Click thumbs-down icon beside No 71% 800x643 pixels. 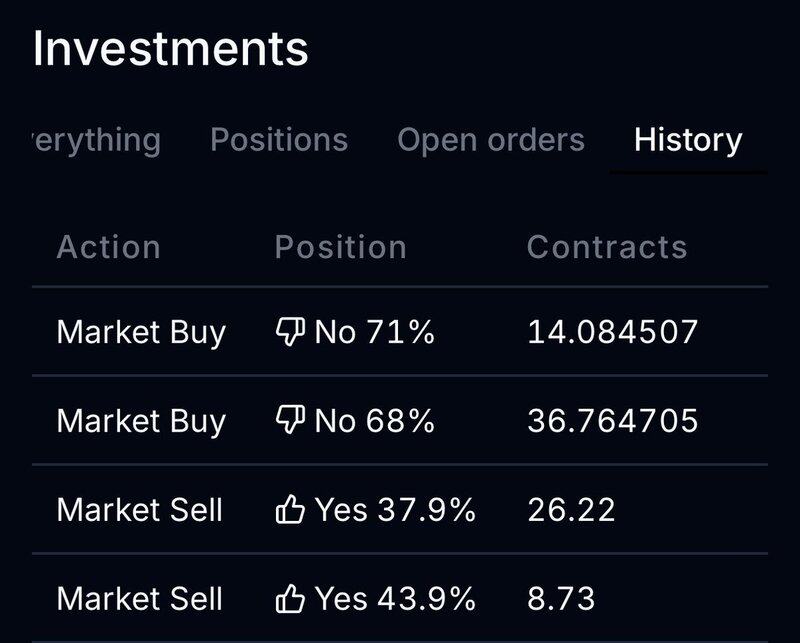coord(290,332)
